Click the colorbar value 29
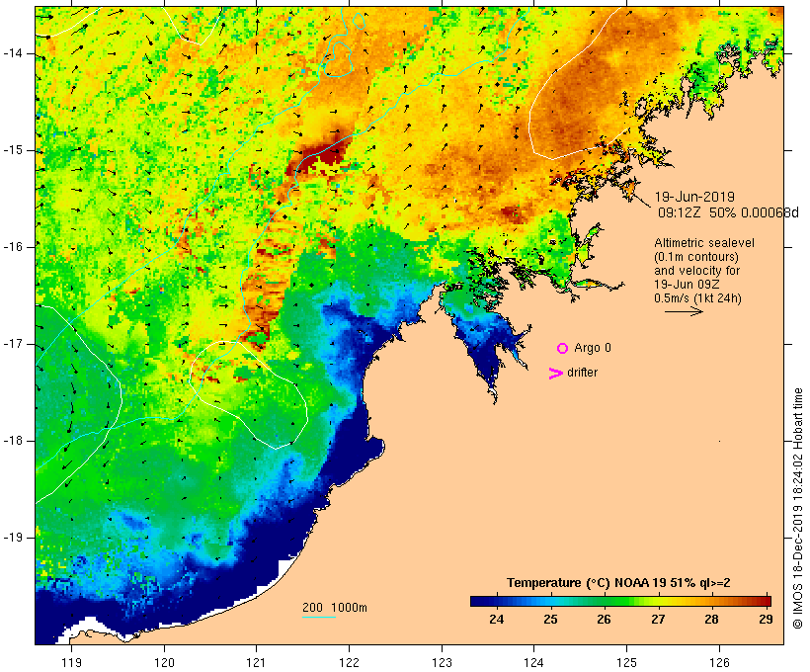The image size is (810, 672). tap(766, 619)
